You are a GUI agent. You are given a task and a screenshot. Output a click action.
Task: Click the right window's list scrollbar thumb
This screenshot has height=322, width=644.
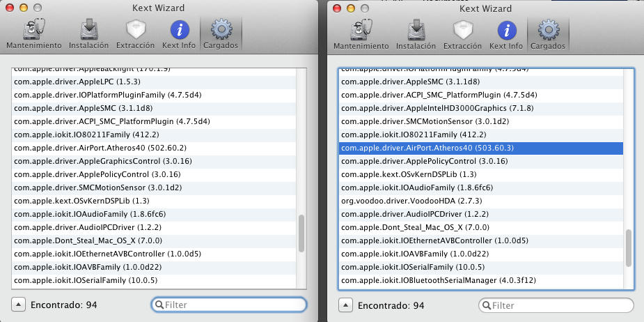point(629,248)
